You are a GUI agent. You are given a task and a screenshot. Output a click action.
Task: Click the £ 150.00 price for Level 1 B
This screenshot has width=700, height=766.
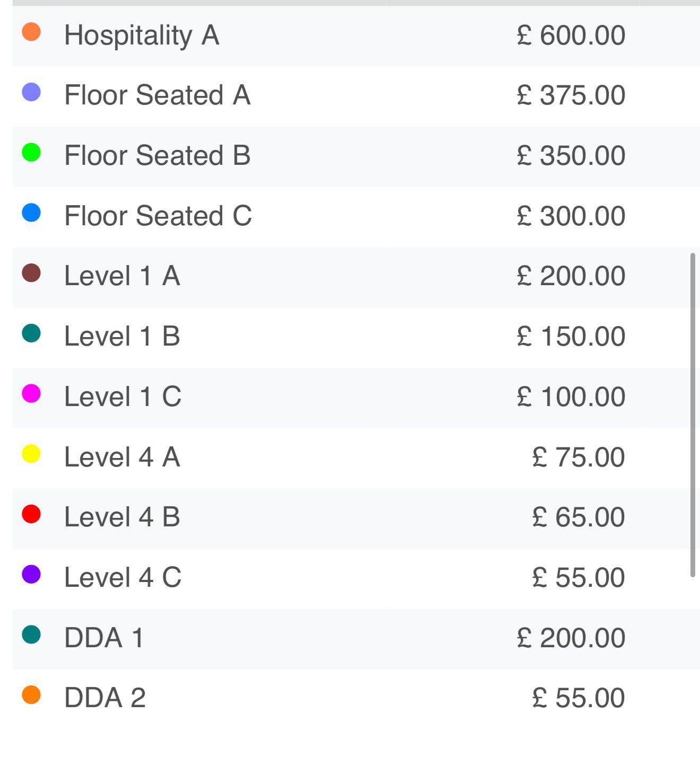point(571,337)
